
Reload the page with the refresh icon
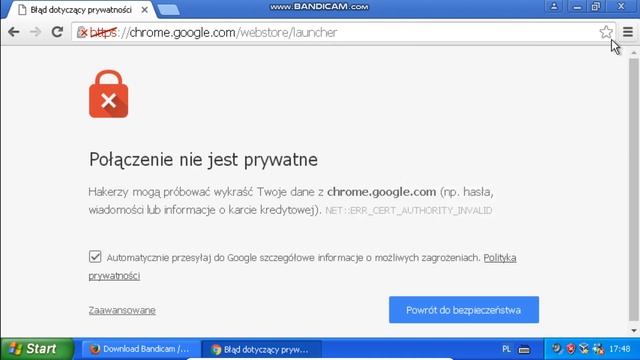coord(57,32)
